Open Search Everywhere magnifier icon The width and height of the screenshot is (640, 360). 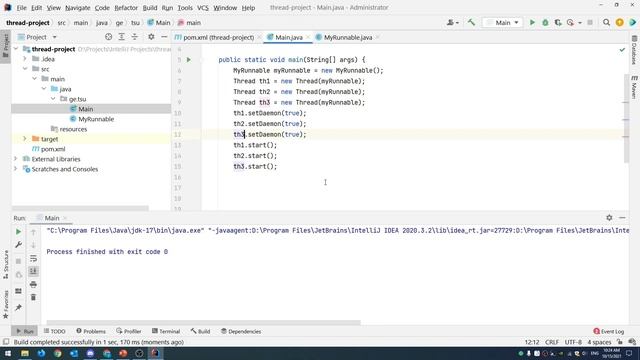pos(606,23)
